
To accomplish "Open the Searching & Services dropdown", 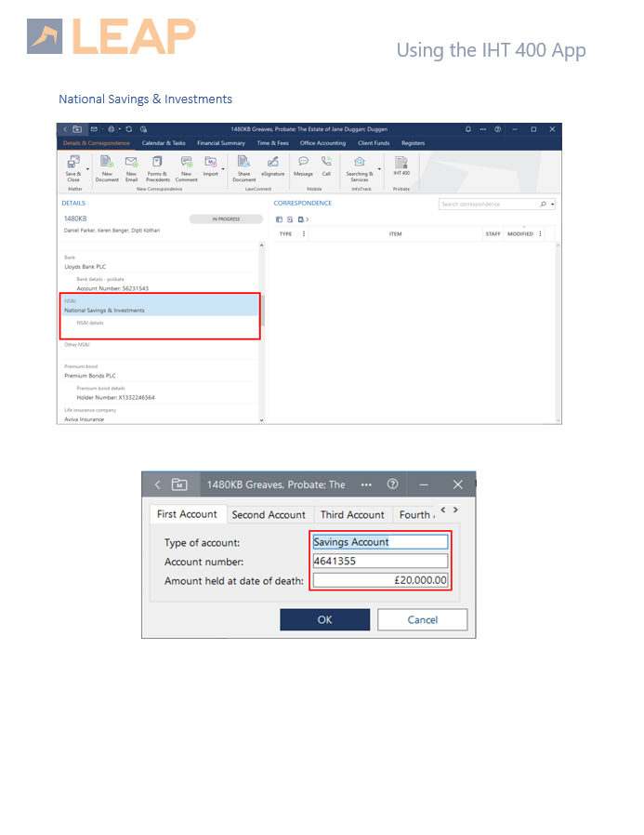I will [379, 169].
